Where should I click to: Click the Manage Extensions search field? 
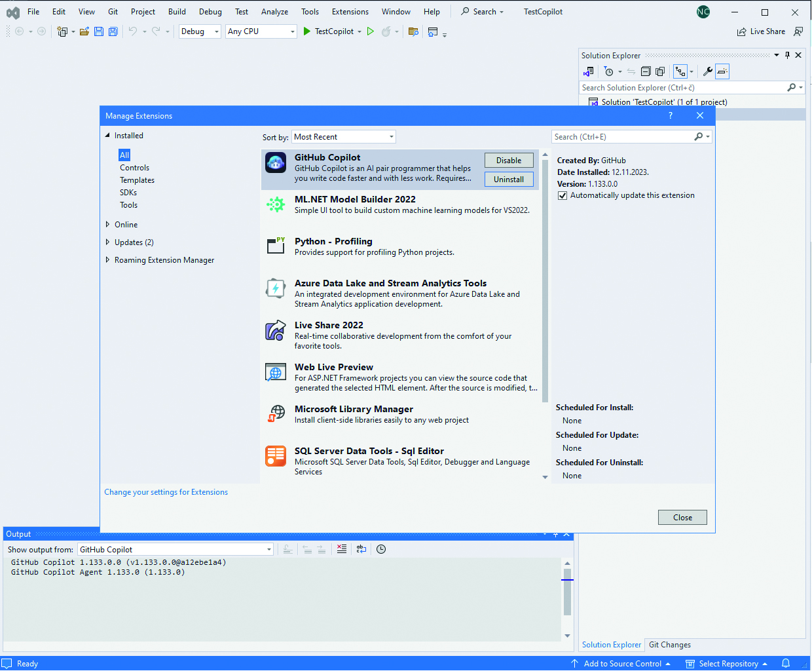622,137
